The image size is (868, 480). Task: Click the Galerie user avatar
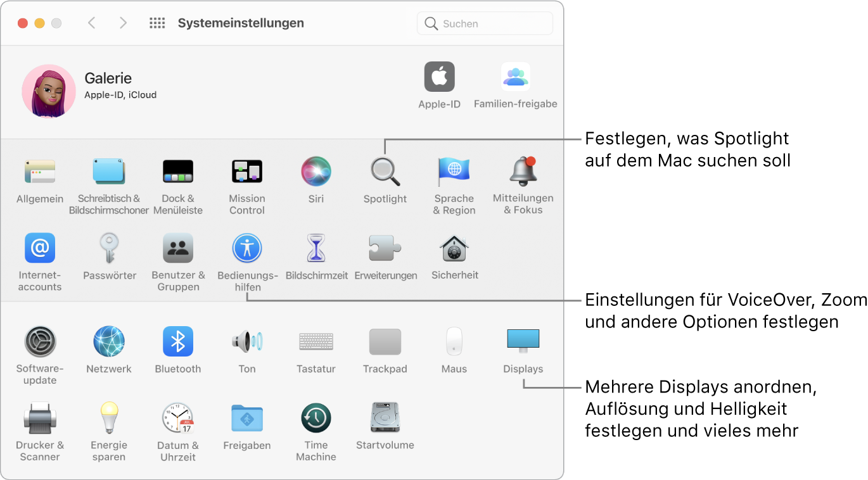[49, 91]
